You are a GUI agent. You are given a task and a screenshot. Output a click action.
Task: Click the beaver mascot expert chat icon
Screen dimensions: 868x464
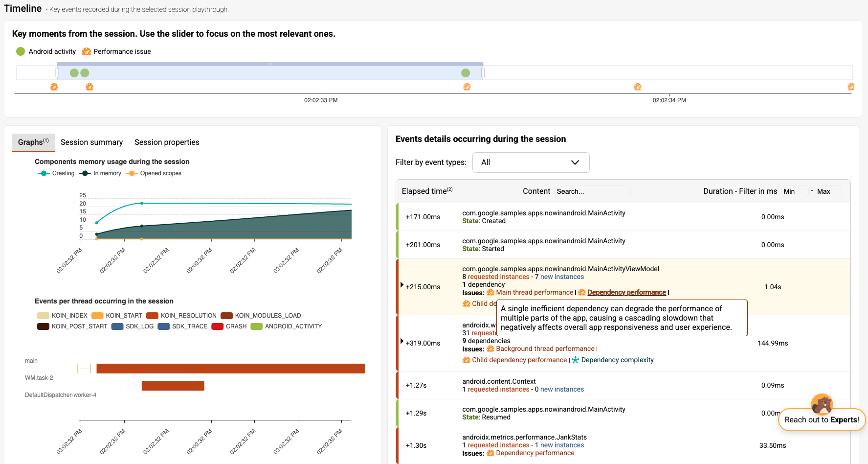tap(822, 404)
